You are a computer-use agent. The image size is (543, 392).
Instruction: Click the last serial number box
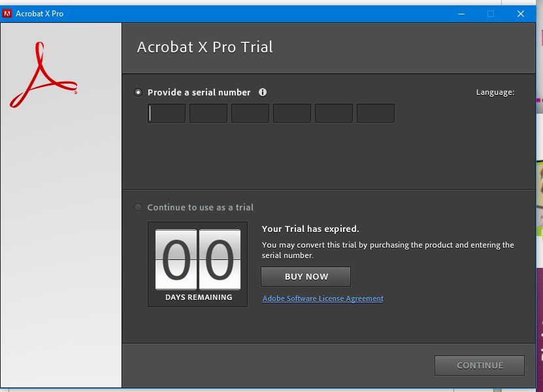point(376,114)
